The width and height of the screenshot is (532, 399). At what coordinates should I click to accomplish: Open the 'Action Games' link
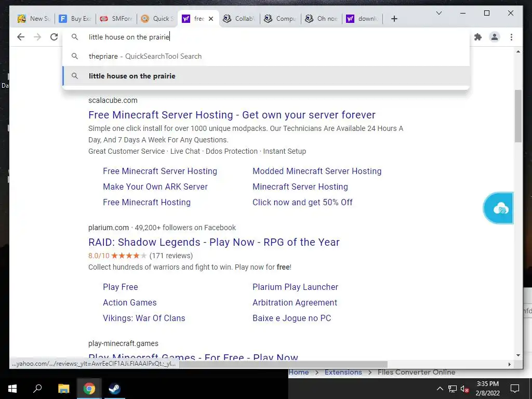[x=129, y=303]
